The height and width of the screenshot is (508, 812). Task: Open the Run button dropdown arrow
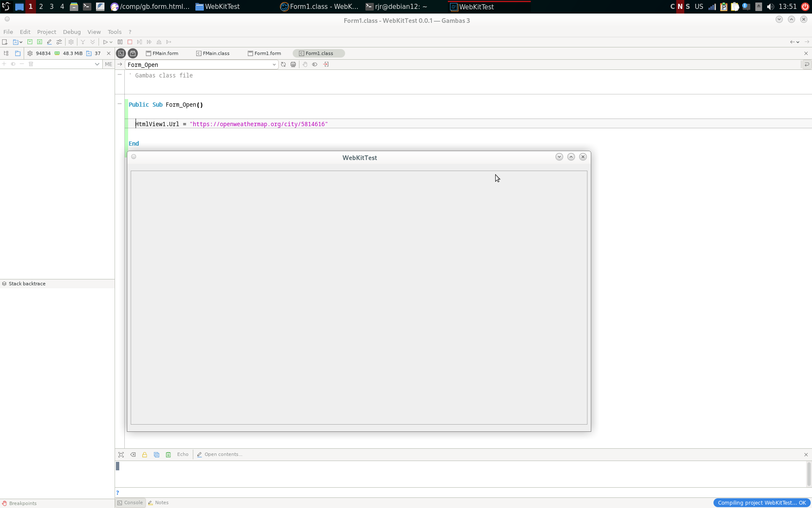(111, 42)
